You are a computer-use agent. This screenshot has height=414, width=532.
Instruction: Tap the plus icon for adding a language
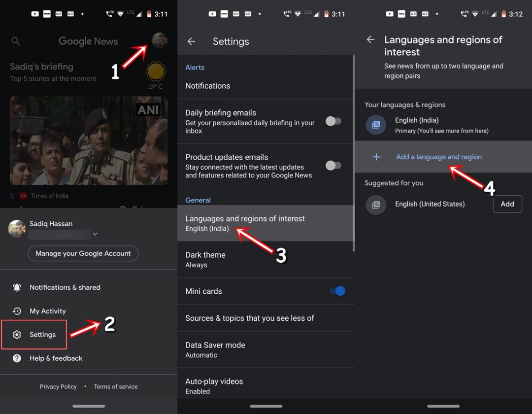pyautogui.click(x=376, y=157)
